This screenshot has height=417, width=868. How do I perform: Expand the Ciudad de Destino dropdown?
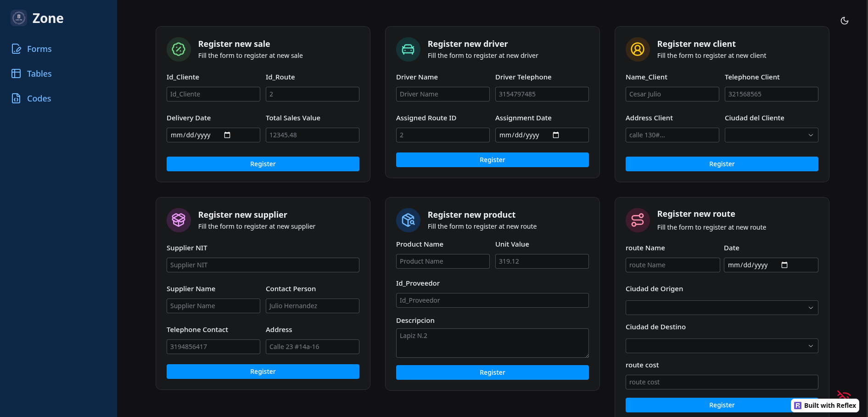[722, 346]
